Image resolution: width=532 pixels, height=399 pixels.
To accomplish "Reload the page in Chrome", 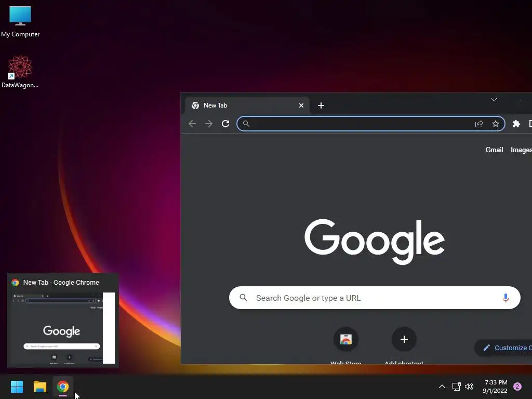I will [225, 124].
